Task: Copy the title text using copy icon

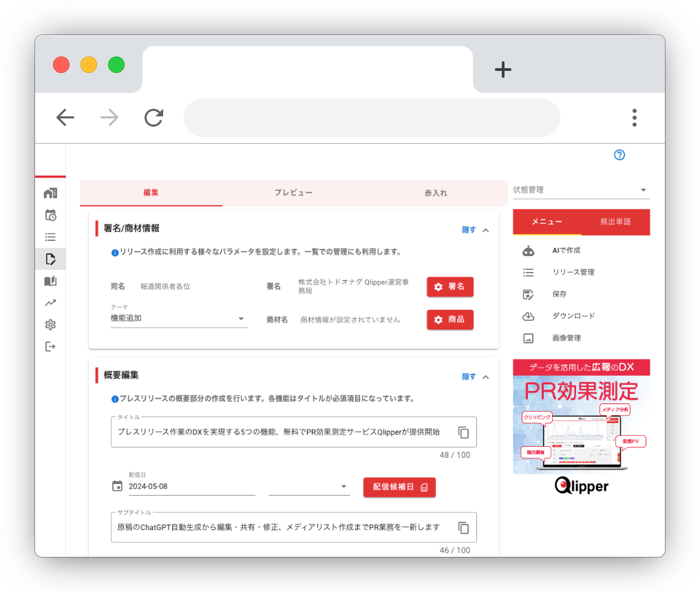Action: pyautogui.click(x=464, y=432)
